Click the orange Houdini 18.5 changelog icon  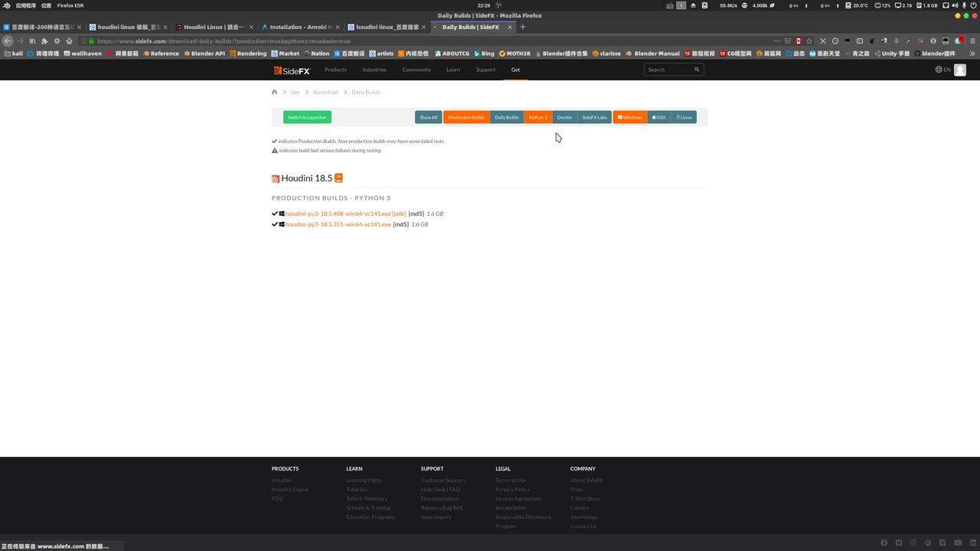point(338,178)
